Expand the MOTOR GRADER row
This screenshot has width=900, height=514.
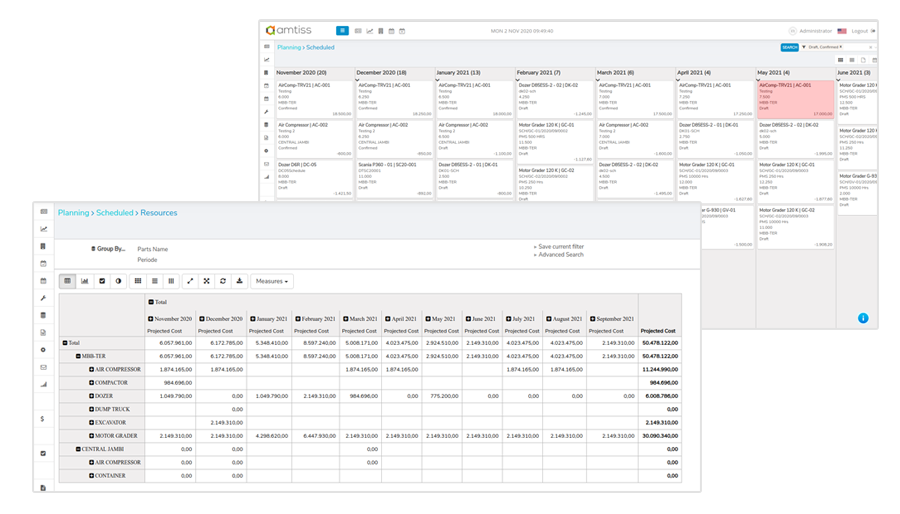tap(92, 436)
